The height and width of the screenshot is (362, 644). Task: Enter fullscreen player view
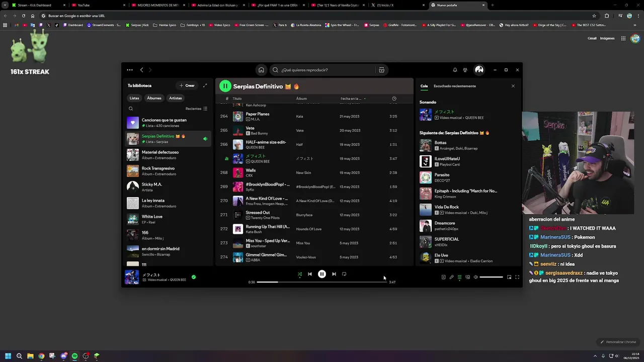click(517, 277)
